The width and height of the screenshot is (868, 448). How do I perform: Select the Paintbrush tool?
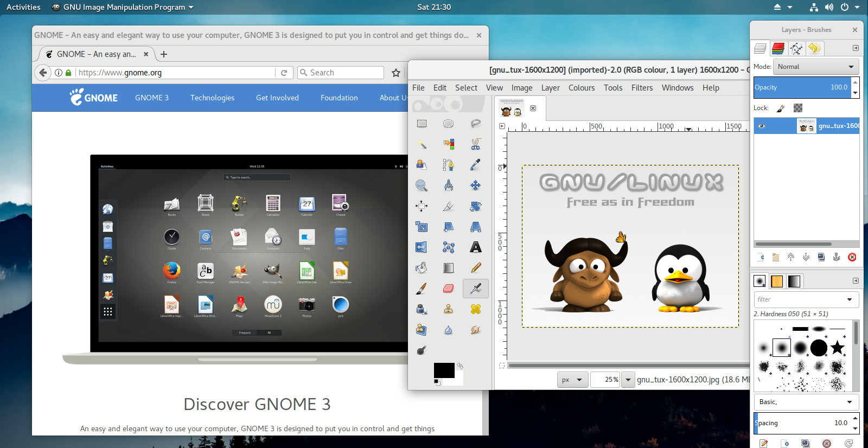click(422, 289)
